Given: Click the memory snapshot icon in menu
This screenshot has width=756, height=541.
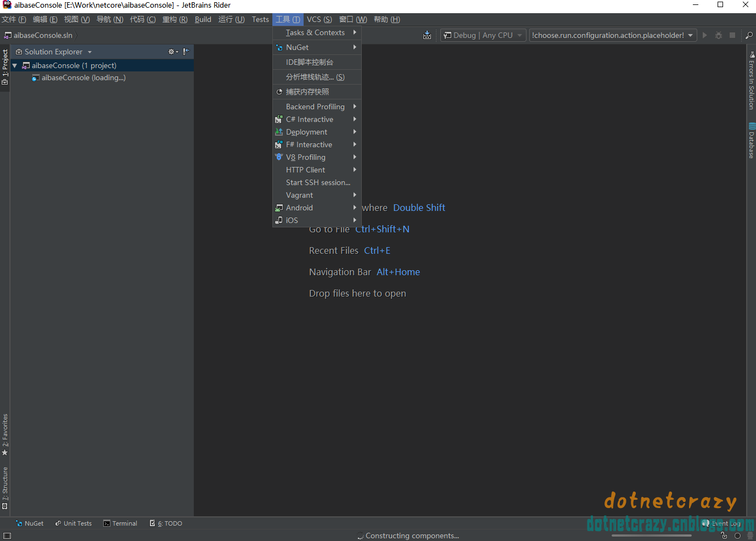Looking at the screenshot, I should [279, 92].
